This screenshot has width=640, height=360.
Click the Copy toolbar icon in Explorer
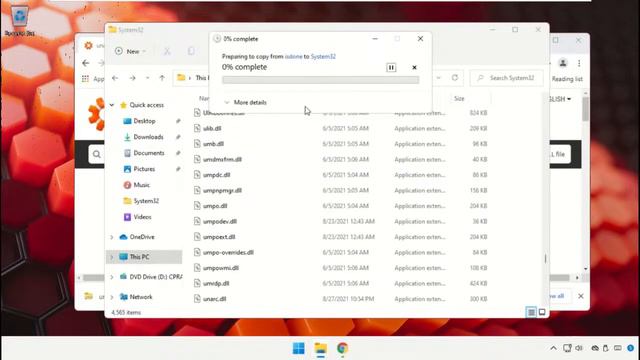(191, 51)
